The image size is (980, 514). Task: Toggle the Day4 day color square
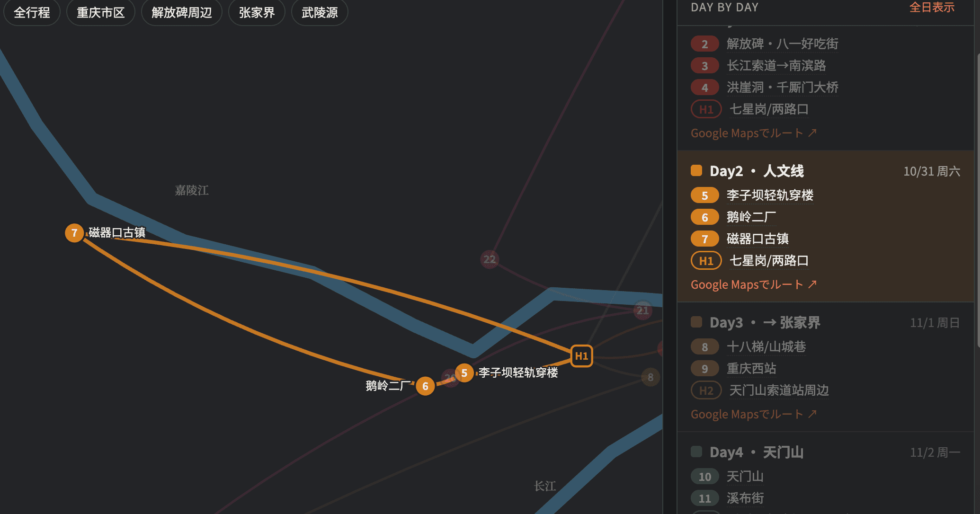696,452
